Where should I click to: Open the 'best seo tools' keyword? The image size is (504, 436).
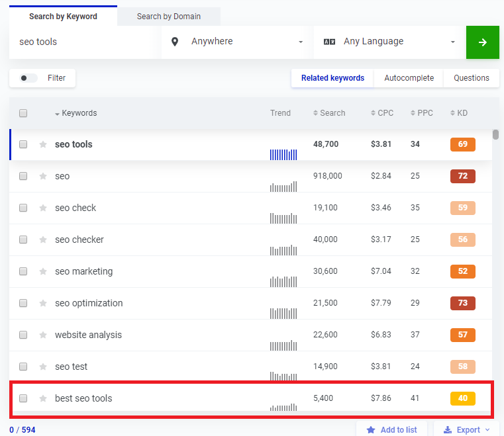[x=83, y=398]
